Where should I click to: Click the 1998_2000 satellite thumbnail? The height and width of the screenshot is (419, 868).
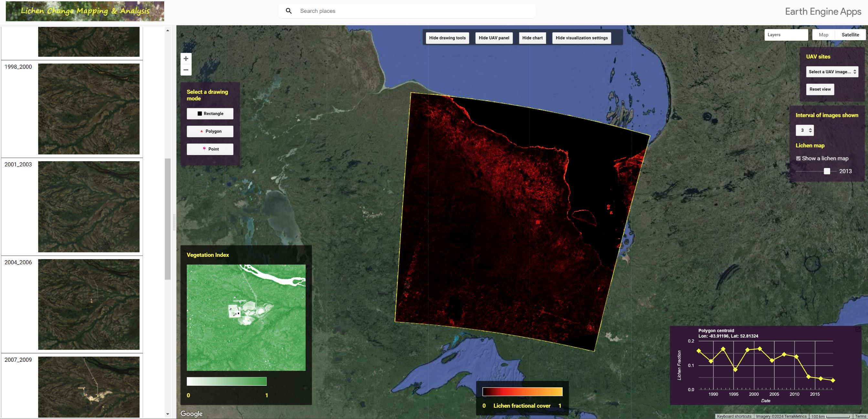pyautogui.click(x=89, y=109)
